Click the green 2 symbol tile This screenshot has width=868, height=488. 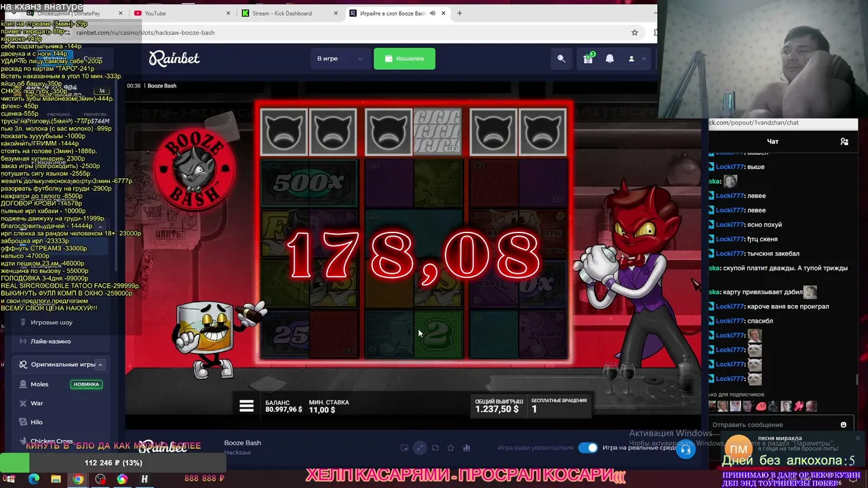click(x=438, y=333)
